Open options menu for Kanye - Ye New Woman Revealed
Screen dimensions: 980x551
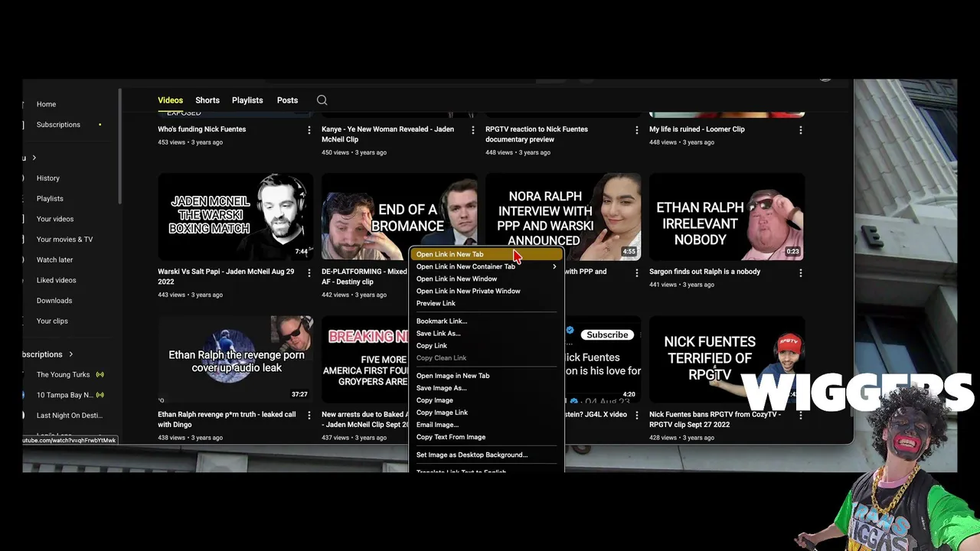(473, 130)
